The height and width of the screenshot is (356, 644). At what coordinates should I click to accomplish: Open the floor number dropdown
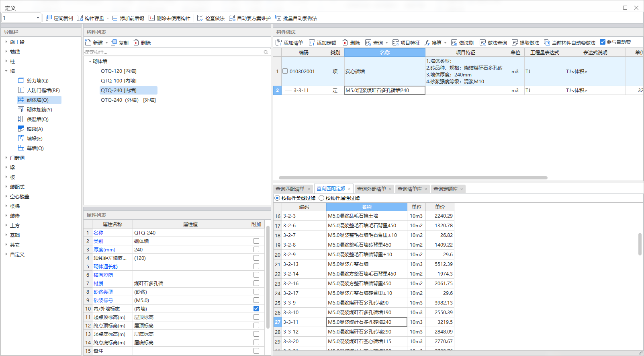click(38, 18)
